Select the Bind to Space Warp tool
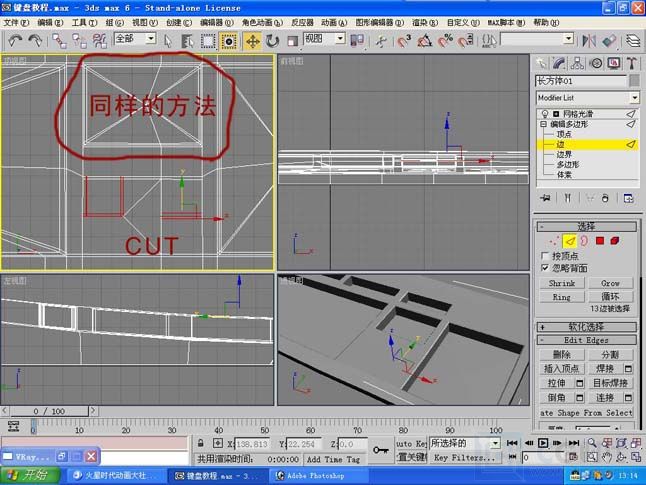The image size is (646, 485). (x=99, y=41)
